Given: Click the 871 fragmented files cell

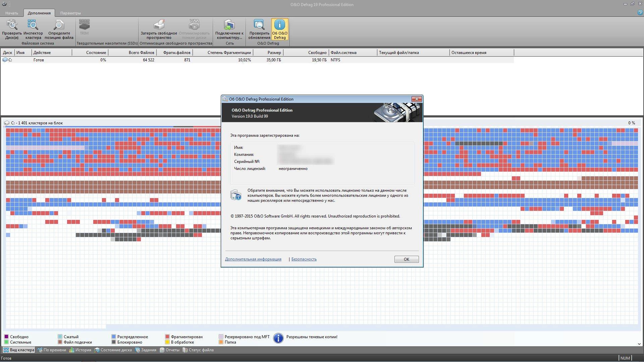Looking at the screenshot, I should click(187, 60).
